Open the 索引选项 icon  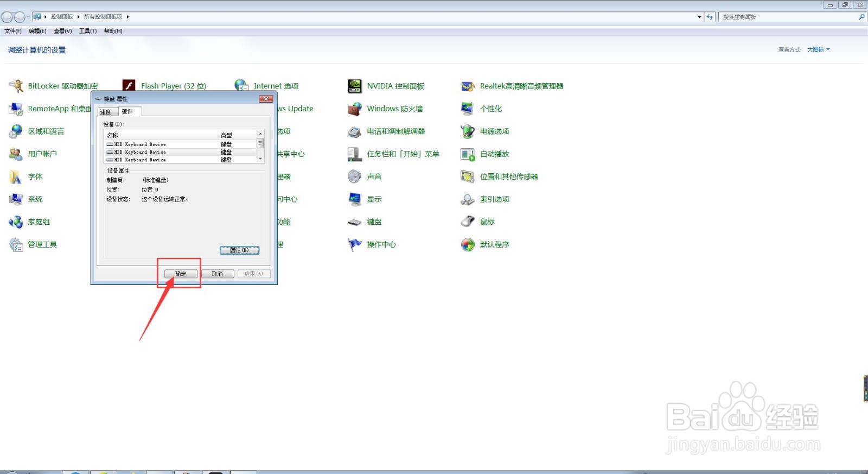tap(468, 199)
